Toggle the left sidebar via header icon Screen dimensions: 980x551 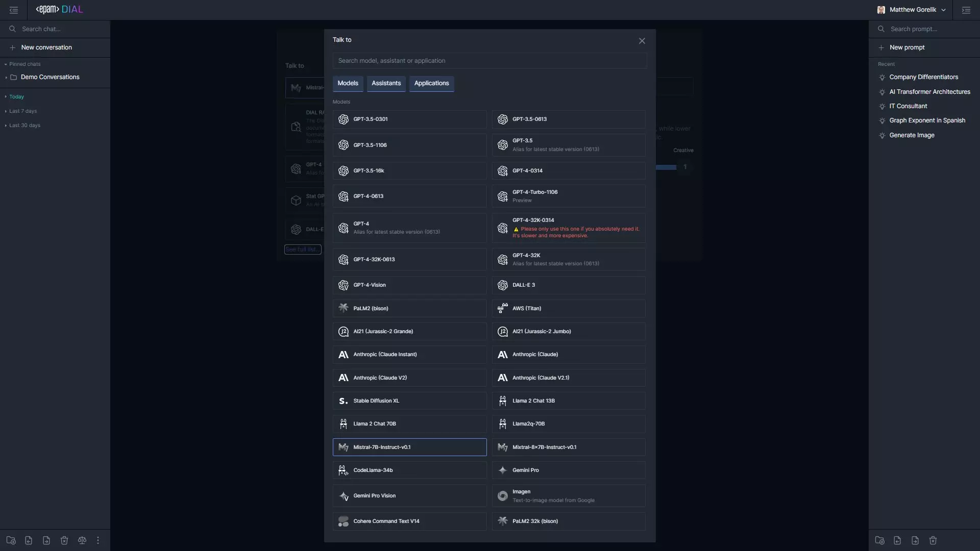pos(14,10)
